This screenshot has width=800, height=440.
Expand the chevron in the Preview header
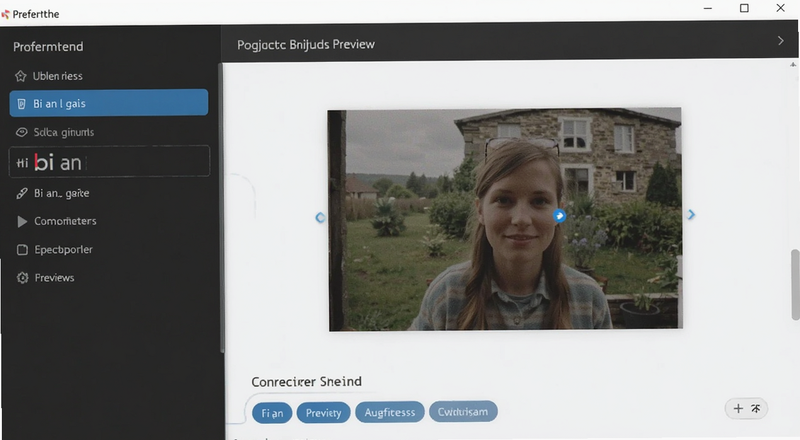click(x=780, y=41)
